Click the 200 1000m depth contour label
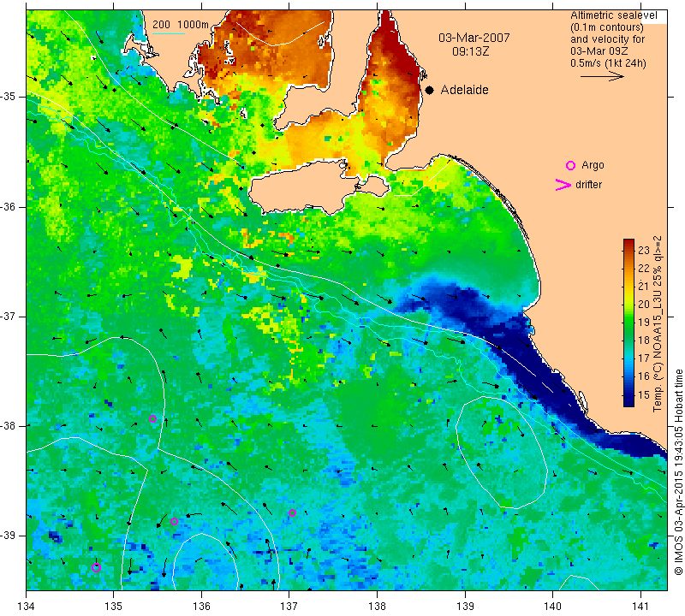This screenshot has width=685, height=616. click(181, 25)
